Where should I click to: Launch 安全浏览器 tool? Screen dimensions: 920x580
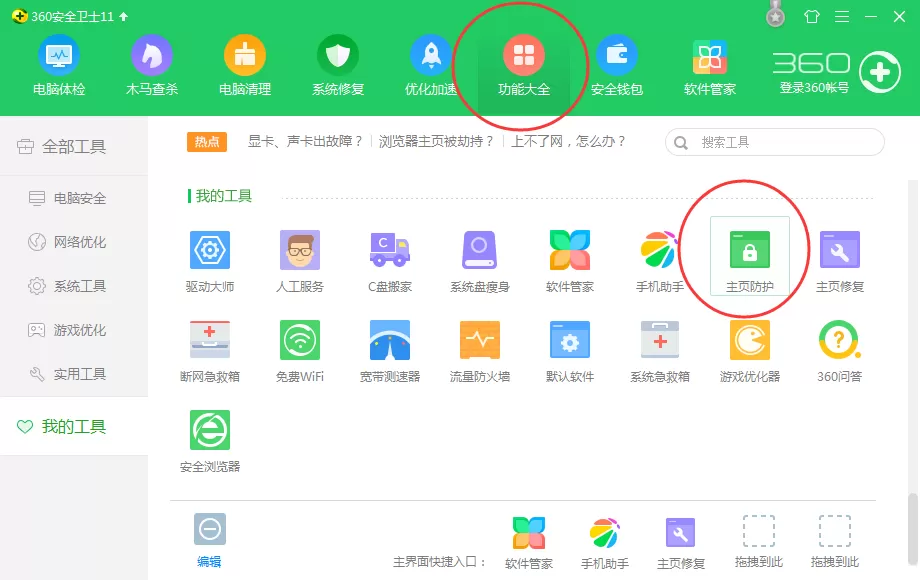(210, 441)
